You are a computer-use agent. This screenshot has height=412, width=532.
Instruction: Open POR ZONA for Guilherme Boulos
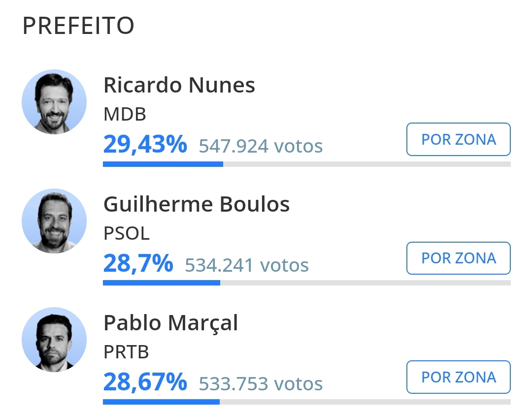[x=458, y=258]
